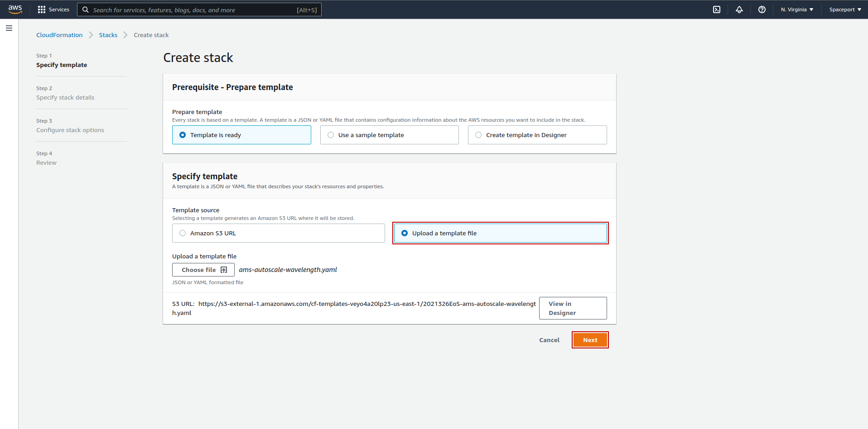
Task: Click the CloudFormation breadcrumb link
Action: click(x=59, y=35)
